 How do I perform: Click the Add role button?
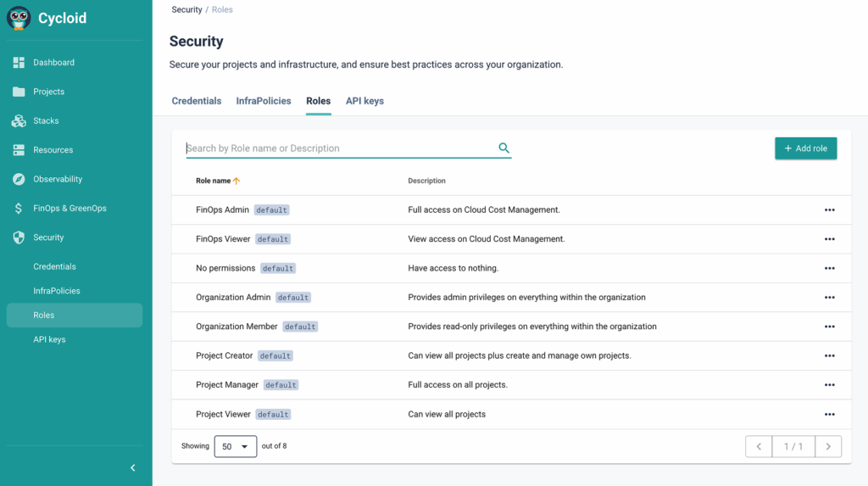805,148
